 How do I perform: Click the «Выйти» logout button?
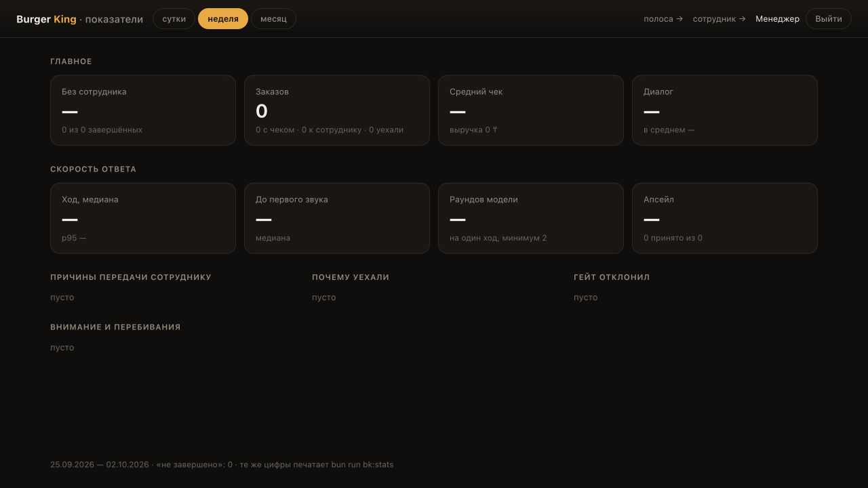tap(829, 19)
